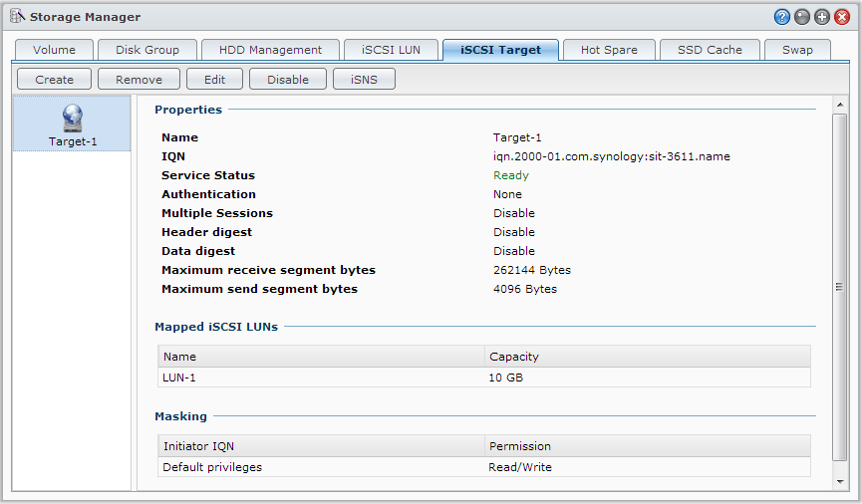Open the Hot Spare tab
The image size is (862, 504).
[x=609, y=50]
